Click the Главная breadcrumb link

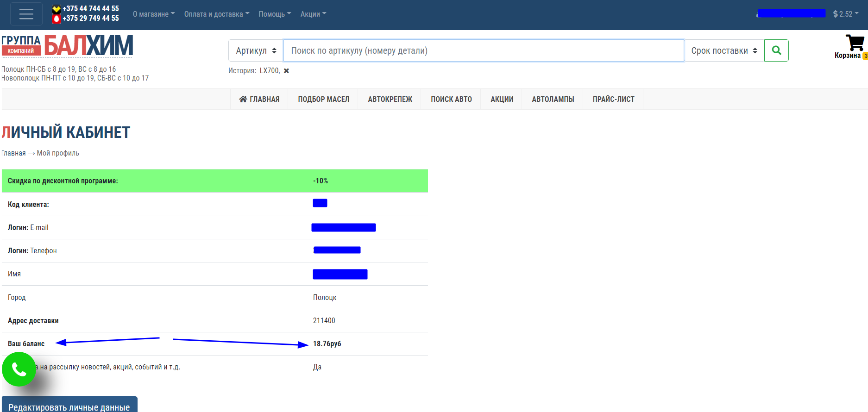tap(13, 153)
